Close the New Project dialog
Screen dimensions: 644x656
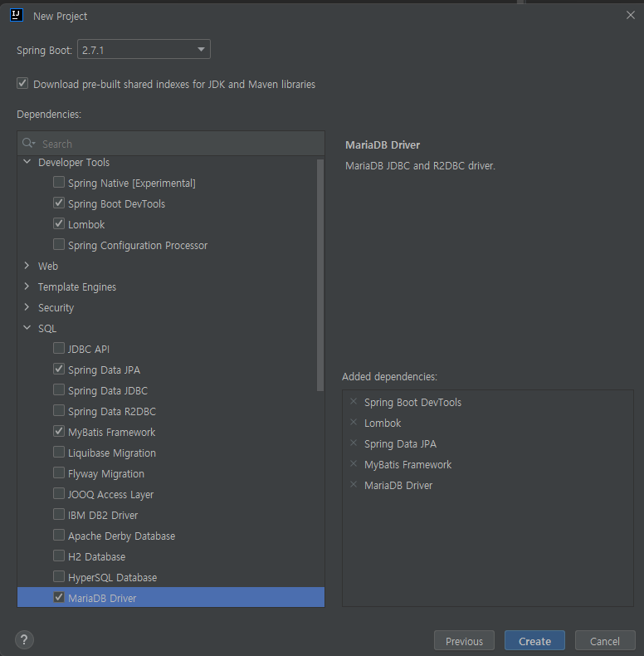click(631, 15)
